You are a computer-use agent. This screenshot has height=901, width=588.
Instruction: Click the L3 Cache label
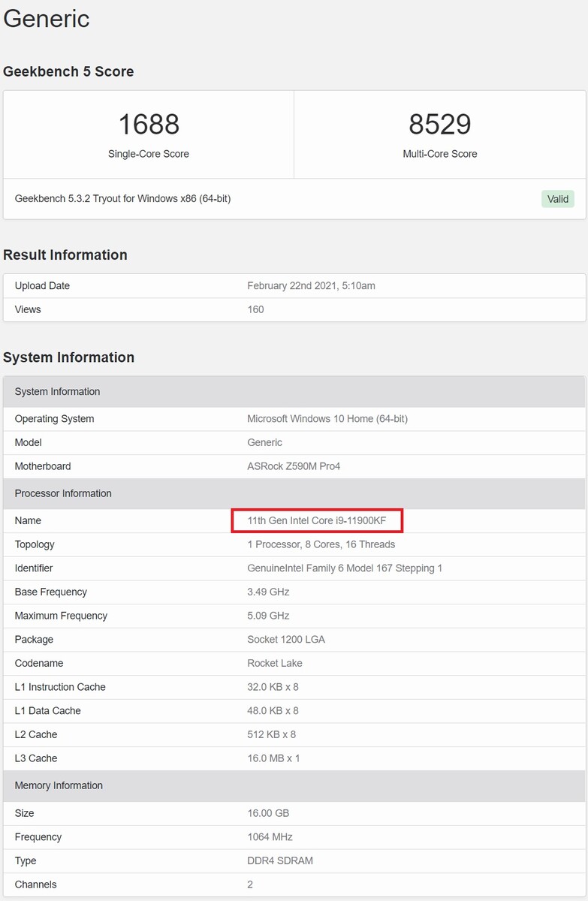point(35,758)
